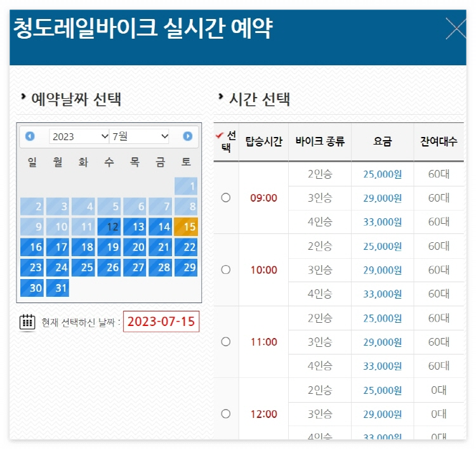Viewport: 476px width, 449px height.
Task: Click the 토 Saturday weekday header
Action: point(186,161)
